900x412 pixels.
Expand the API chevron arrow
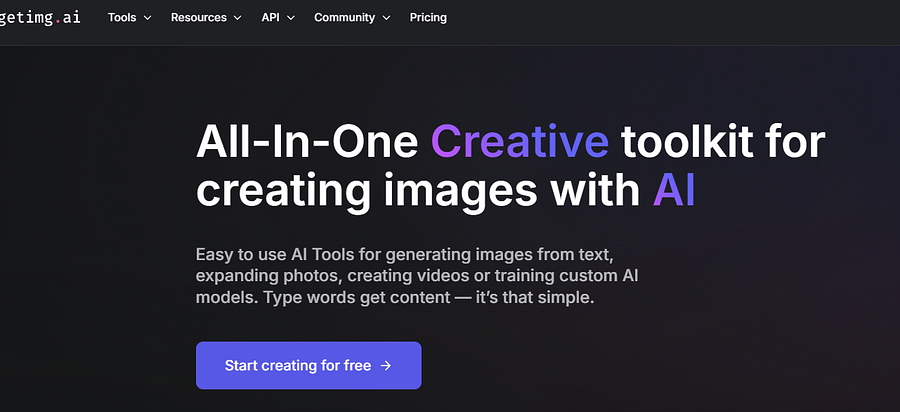click(290, 18)
